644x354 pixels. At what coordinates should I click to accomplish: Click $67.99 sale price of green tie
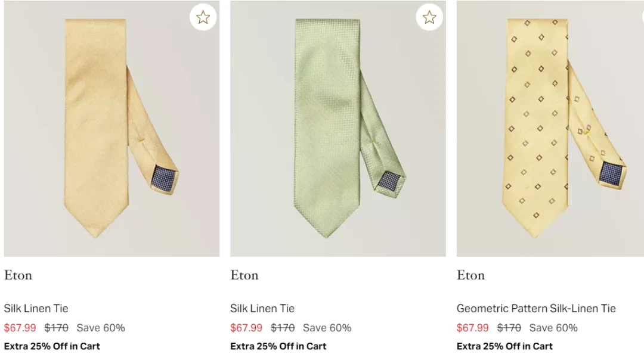coord(246,328)
